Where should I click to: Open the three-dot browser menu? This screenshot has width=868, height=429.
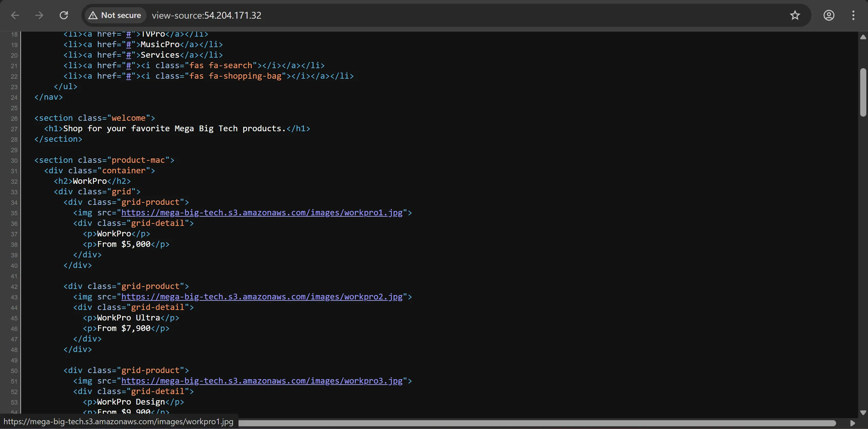tap(853, 15)
